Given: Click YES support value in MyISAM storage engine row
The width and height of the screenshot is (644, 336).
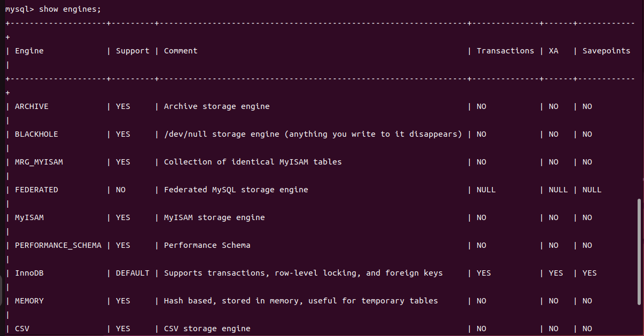Looking at the screenshot, I should click(x=123, y=217).
